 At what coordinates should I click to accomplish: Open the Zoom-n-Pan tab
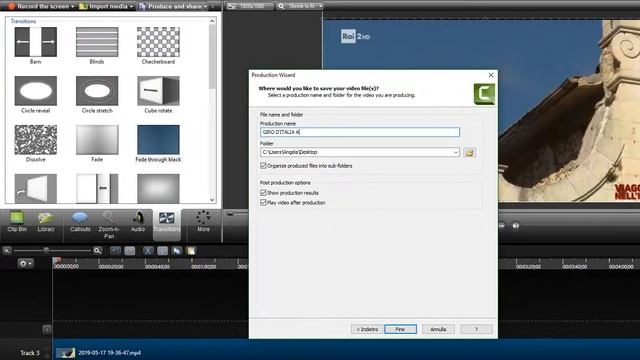click(x=109, y=225)
